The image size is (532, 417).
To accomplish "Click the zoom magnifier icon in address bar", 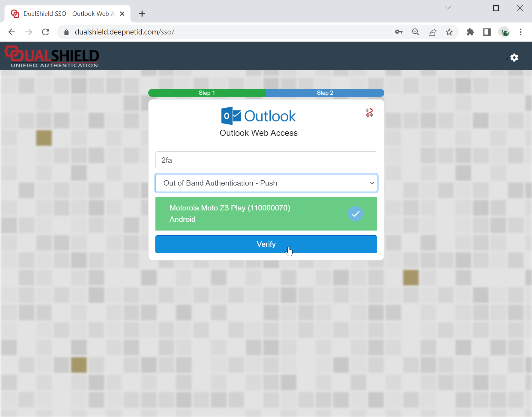I will [x=415, y=32].
